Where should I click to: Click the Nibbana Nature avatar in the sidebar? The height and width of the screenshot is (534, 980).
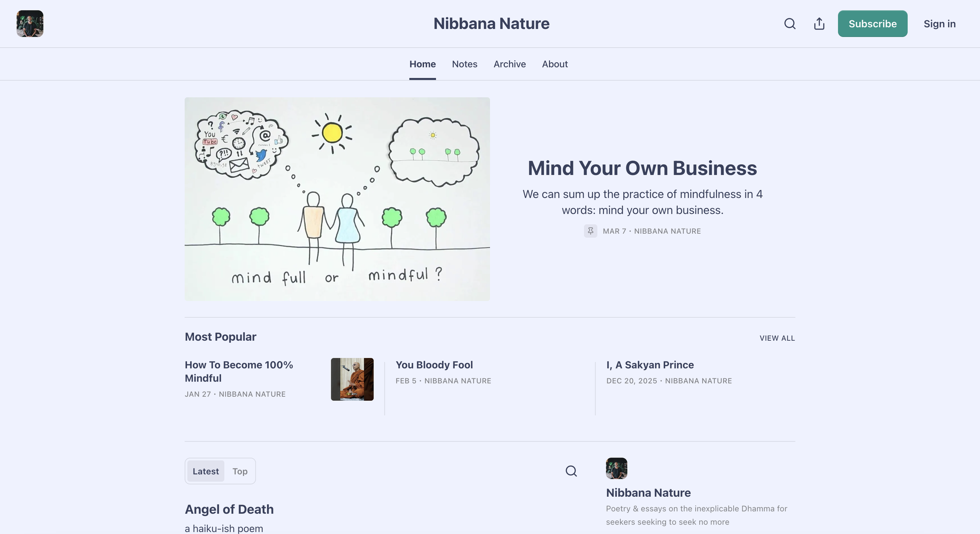[x=616, y=468]
